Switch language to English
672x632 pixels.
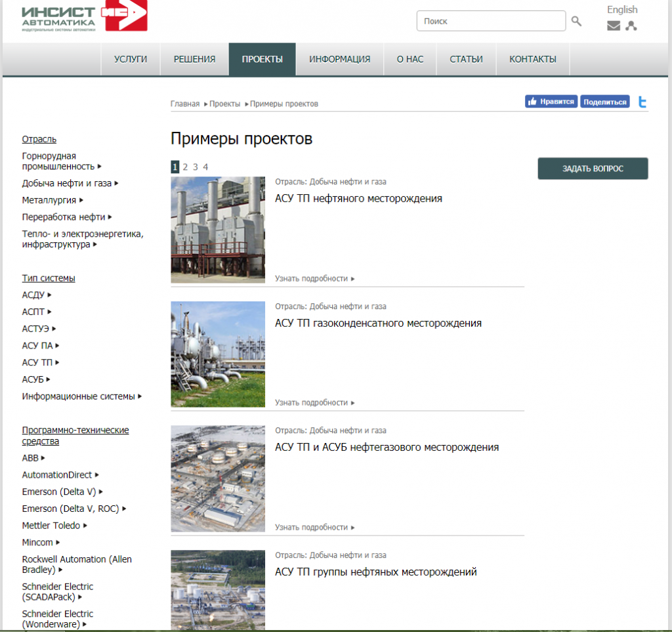point(621,10)
